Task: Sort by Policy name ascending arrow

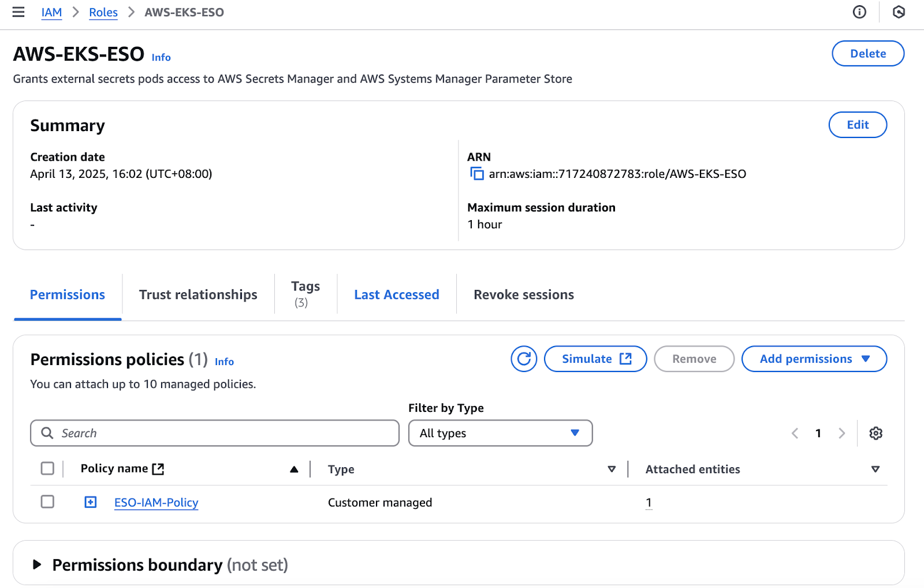Action: [x=294, y=469]
